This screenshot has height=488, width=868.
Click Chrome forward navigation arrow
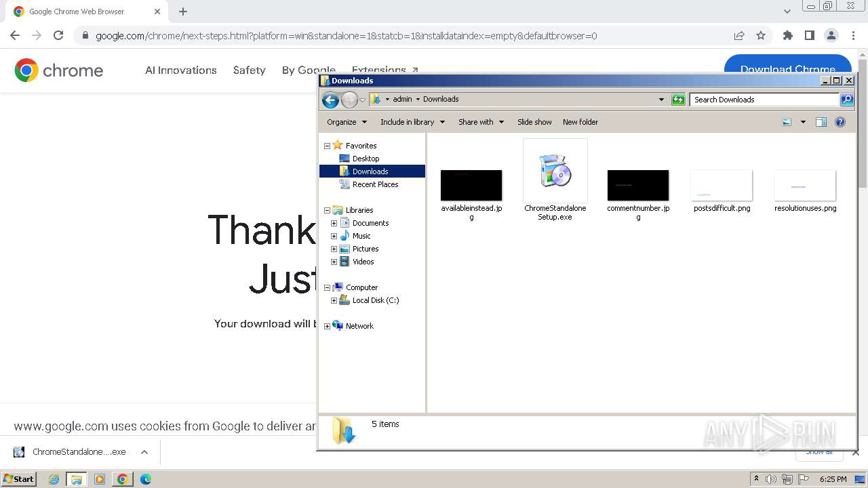pos(37,35)
